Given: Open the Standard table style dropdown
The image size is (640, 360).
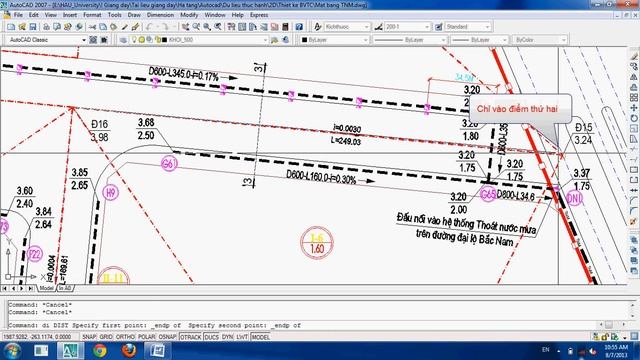Looking at the screenshot, I should click(x=487, y=27).
